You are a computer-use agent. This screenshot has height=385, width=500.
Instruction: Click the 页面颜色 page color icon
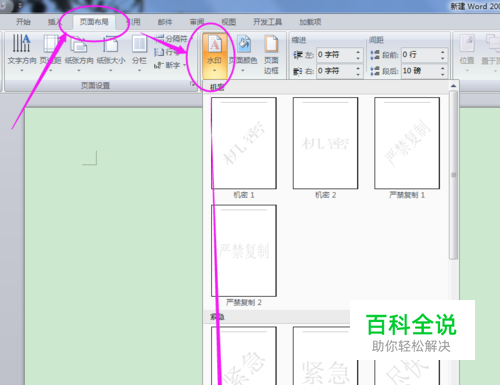244,44
